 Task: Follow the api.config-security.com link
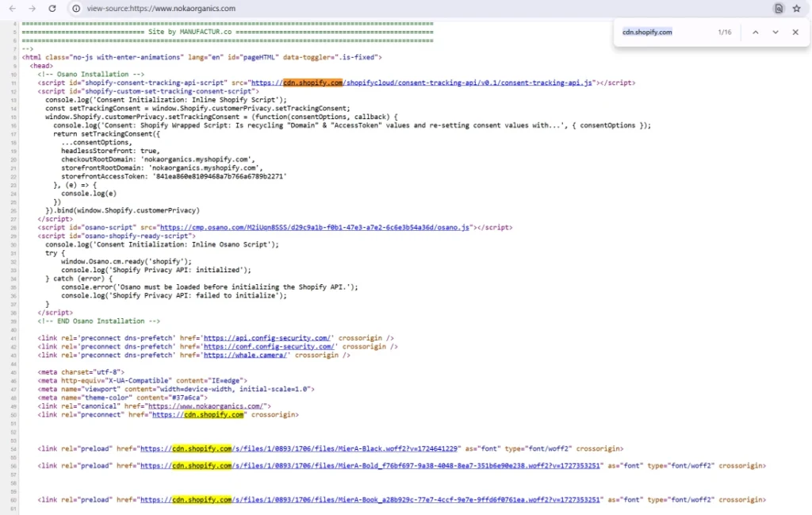tap(270, 338)
